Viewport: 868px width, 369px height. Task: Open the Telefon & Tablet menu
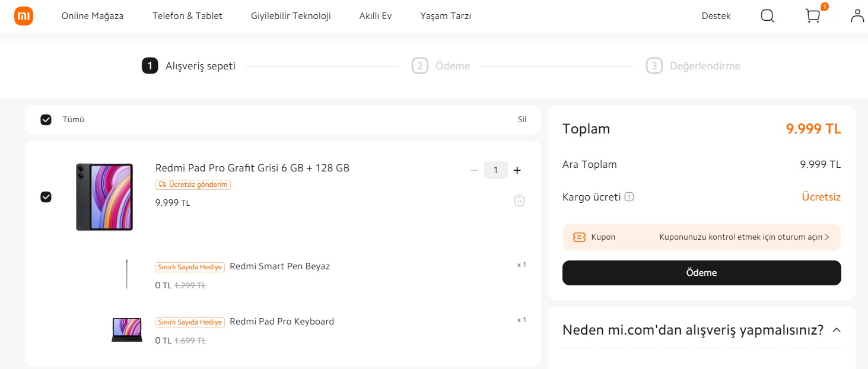[x=187, y=16]
